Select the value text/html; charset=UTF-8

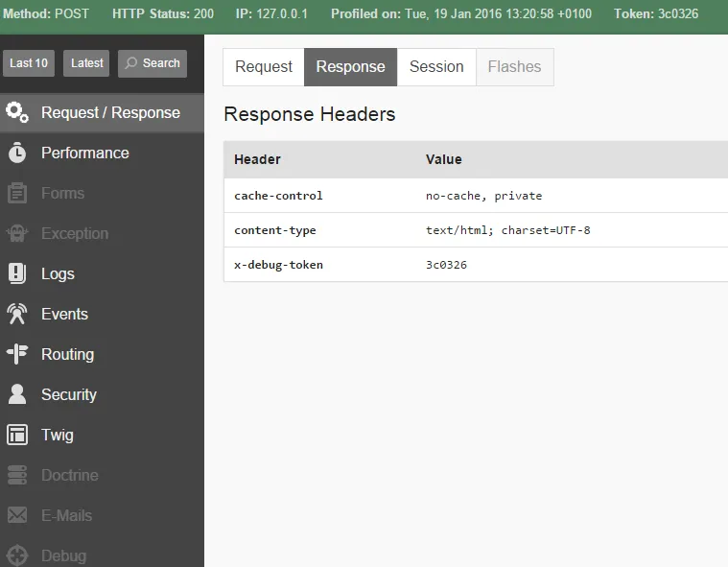(508, 230)
